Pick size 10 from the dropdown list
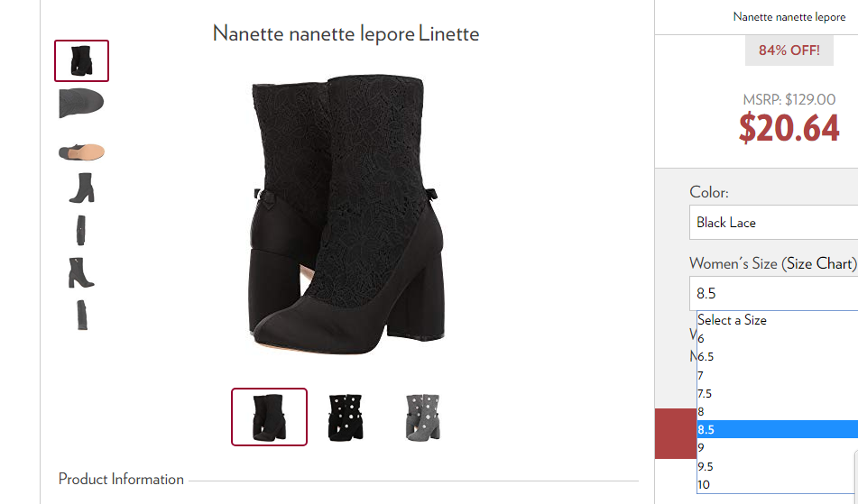858x504 pixels. click(778, 484)
